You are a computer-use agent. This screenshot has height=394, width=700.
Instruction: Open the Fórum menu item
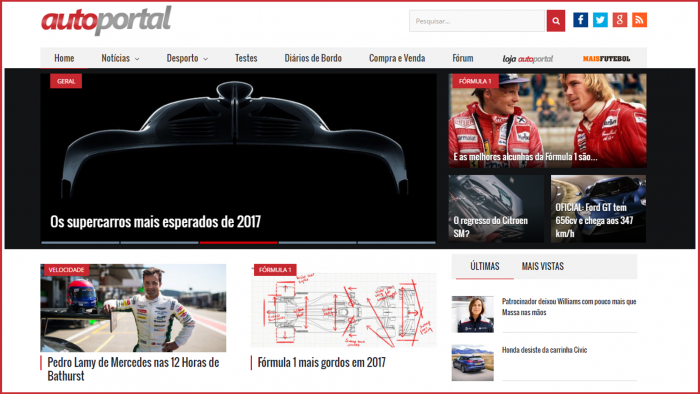(x=462, y=58)
